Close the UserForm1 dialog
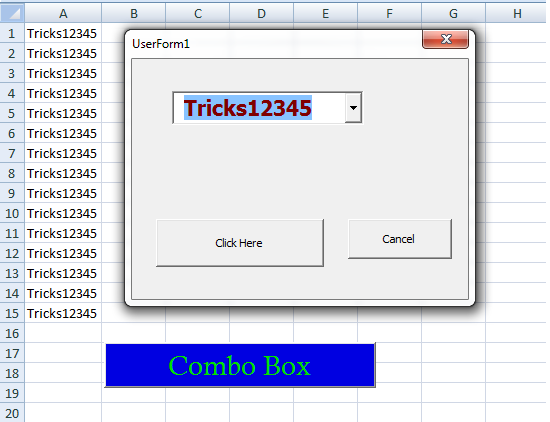This screenshot has width=550, height=422. pos(445,39)
